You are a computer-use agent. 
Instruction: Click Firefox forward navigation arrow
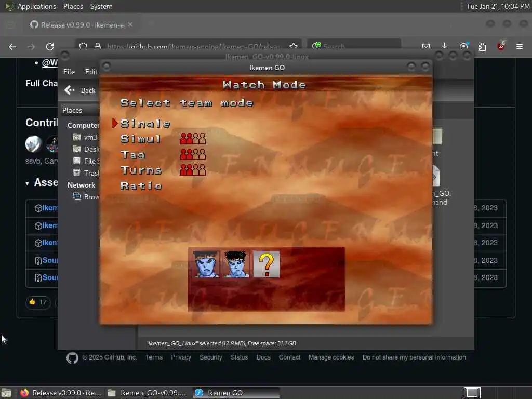coord(31,47)
